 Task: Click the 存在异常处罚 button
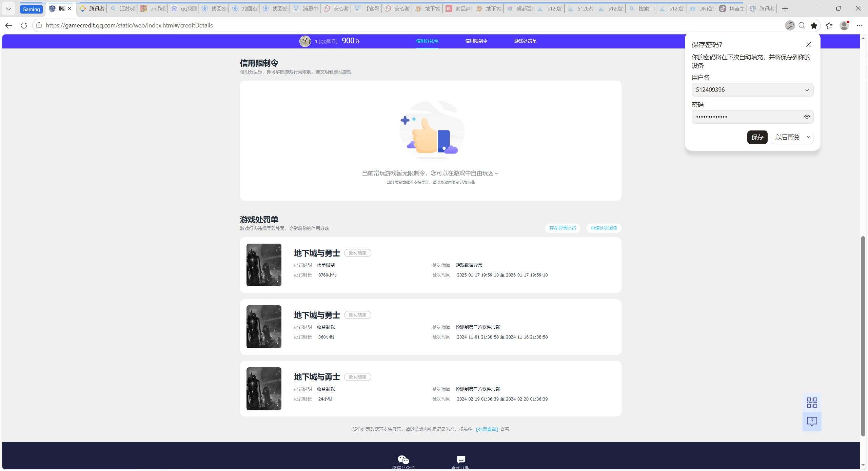pyautogui.click(x=563, y=228)
